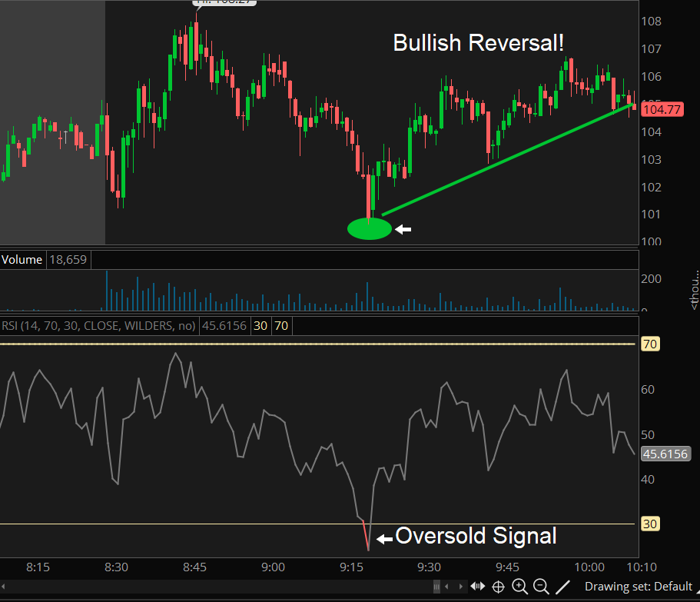The width and height of the screenshot is (700, 602).
Task: Click the 101 price axis label
Action: pos(652,215)
